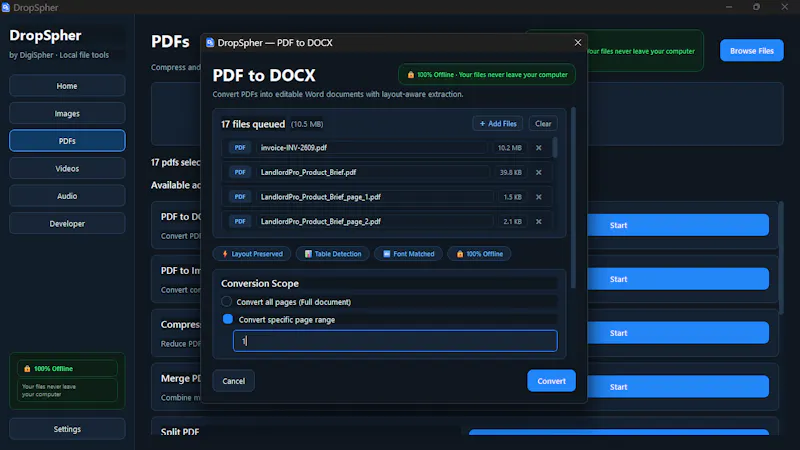Viewport: 800px width, 450px height.
Task: Remove LandlordPro_Product_Brief.pdf from queue
Action: point(538,172)
